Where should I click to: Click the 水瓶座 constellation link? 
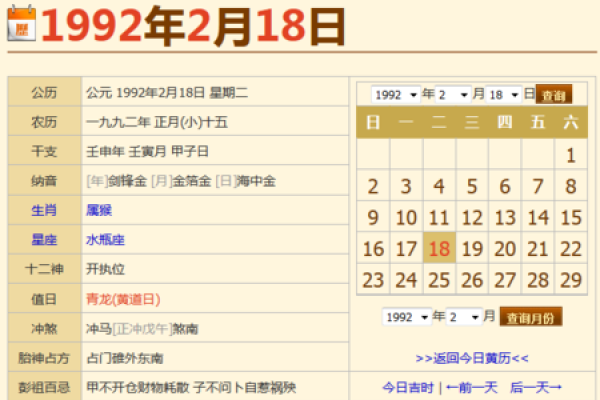point(105,240)
